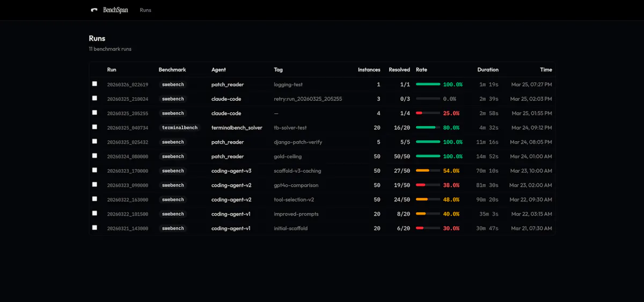Open run ID 20260325_210024
644x302 pixels.
coord(128,99)
